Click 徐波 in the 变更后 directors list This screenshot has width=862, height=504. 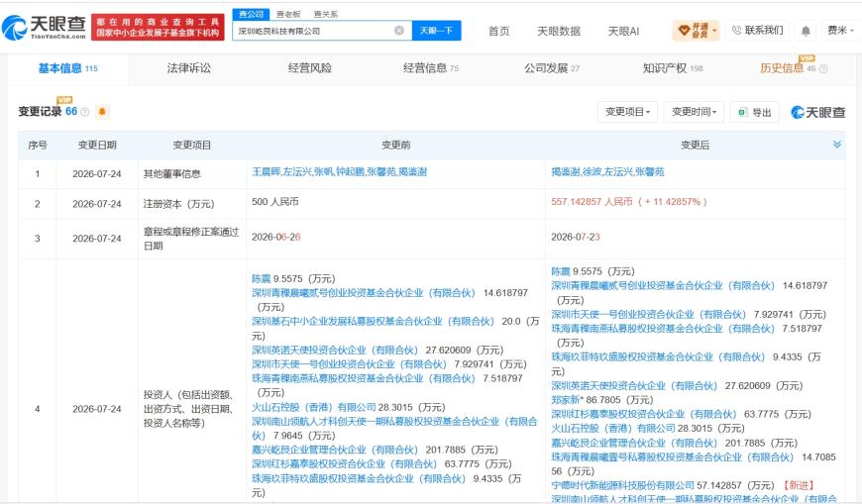point(592,172)
